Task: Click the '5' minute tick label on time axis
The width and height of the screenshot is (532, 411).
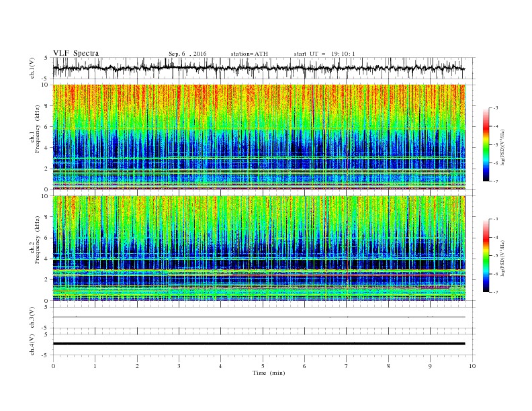Action: 263,366
